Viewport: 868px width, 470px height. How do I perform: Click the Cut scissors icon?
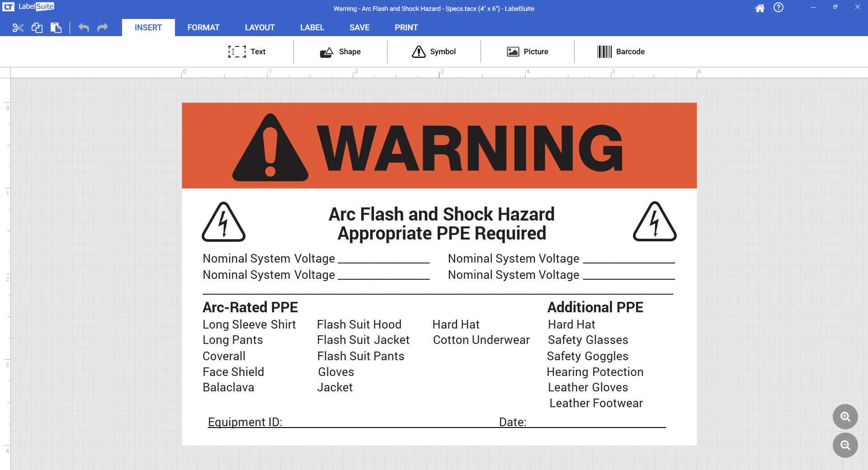pos(18,28)
